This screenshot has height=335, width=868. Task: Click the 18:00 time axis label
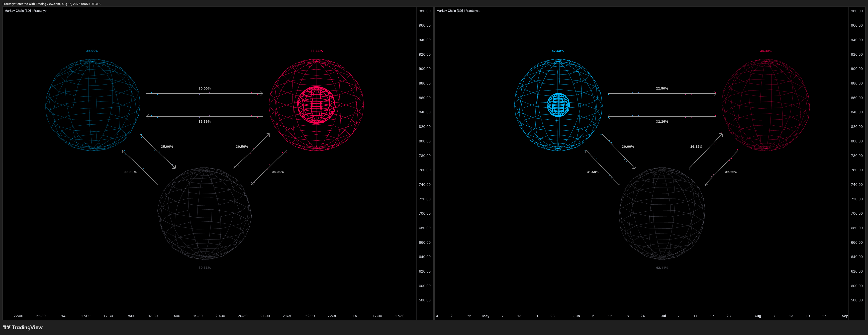tap(130, 316)
